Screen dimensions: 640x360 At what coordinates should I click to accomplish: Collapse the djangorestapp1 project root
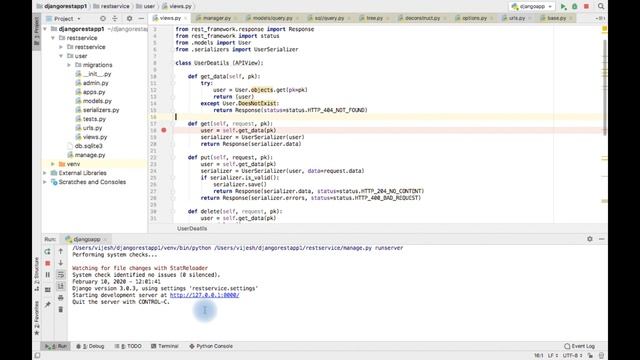45,29
